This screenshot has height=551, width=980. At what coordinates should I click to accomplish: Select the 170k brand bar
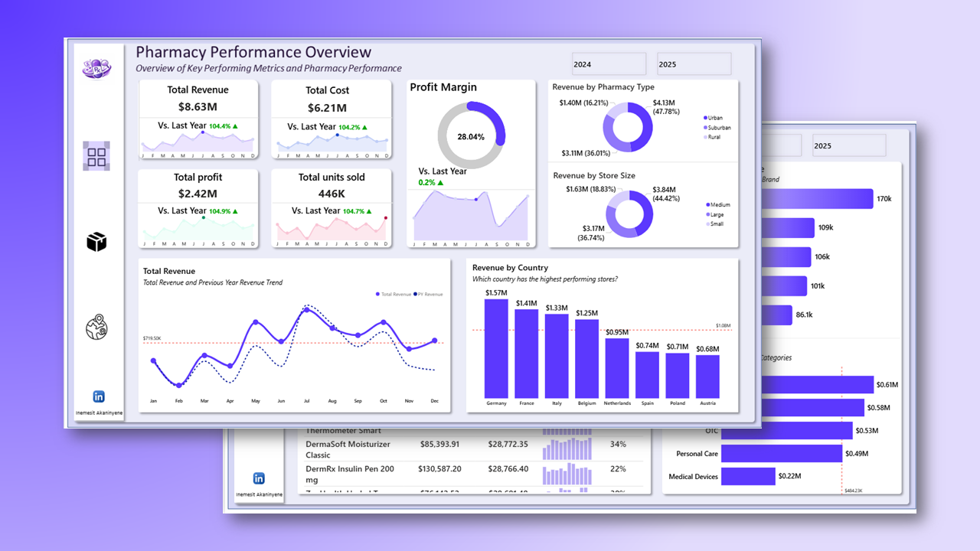[818, 199]
